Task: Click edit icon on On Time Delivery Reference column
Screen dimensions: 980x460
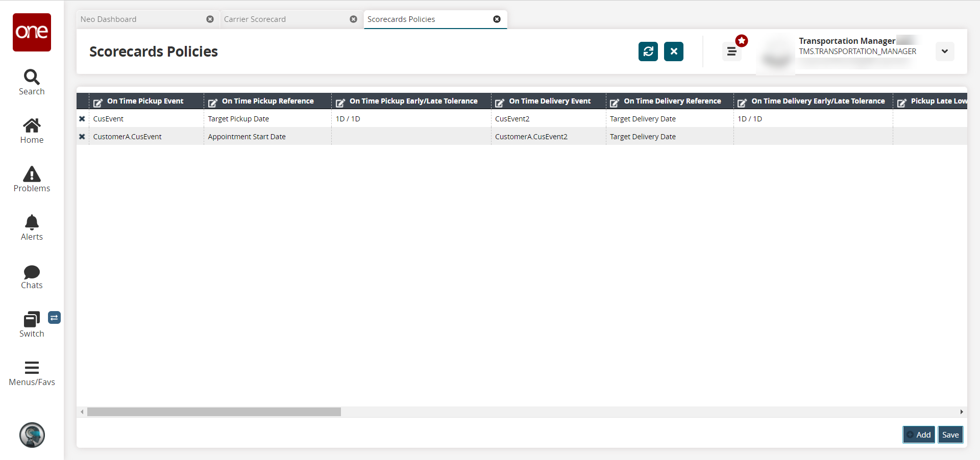Action: point(615,102)
